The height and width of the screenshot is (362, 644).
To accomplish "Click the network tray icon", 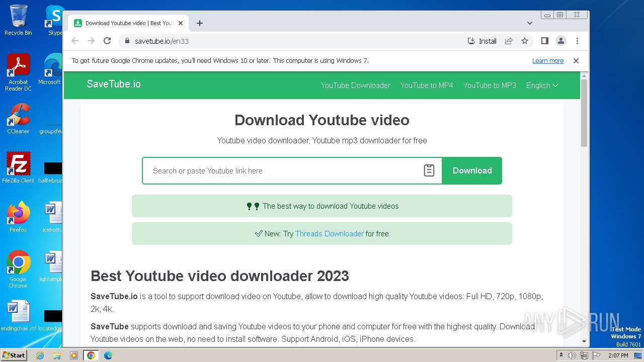I will pyautogui.click(x=584, y=355).
